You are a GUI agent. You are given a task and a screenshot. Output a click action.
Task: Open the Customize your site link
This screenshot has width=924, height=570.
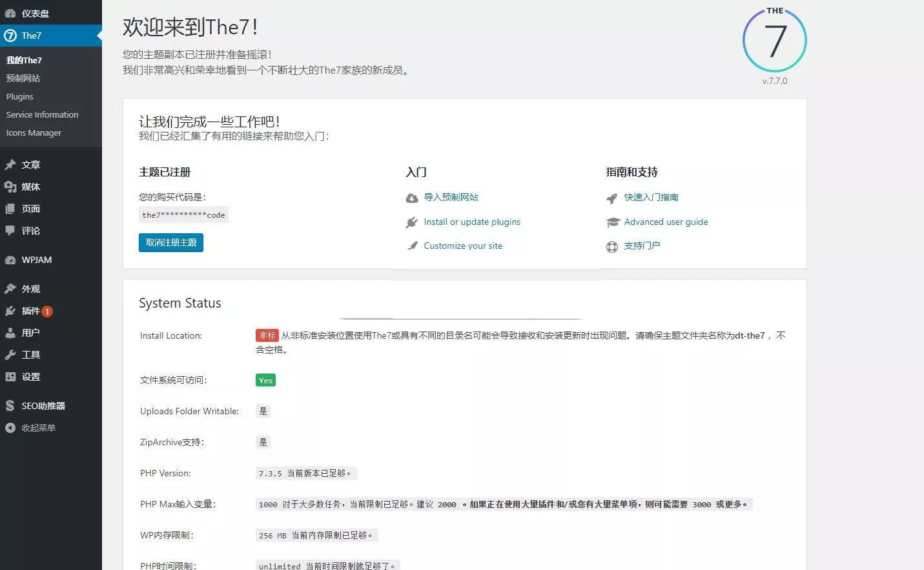[463, 246]
